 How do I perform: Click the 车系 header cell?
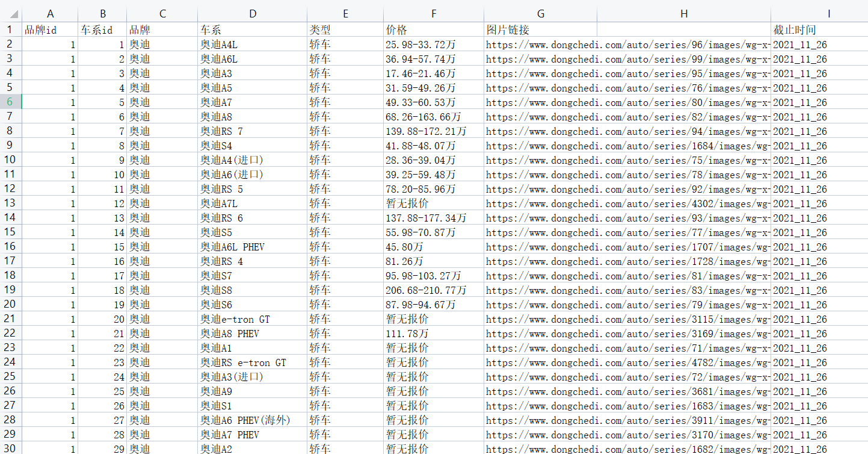coord(253,30)
